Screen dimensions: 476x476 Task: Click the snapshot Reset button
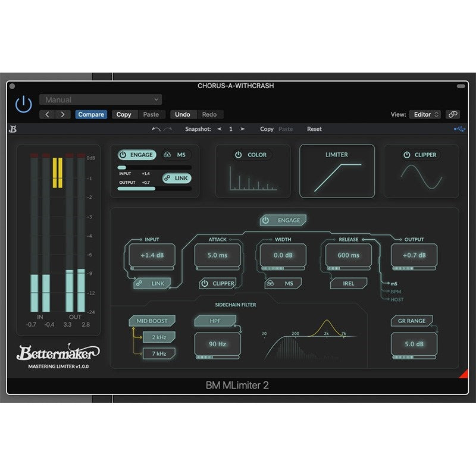tap(314, 129)
